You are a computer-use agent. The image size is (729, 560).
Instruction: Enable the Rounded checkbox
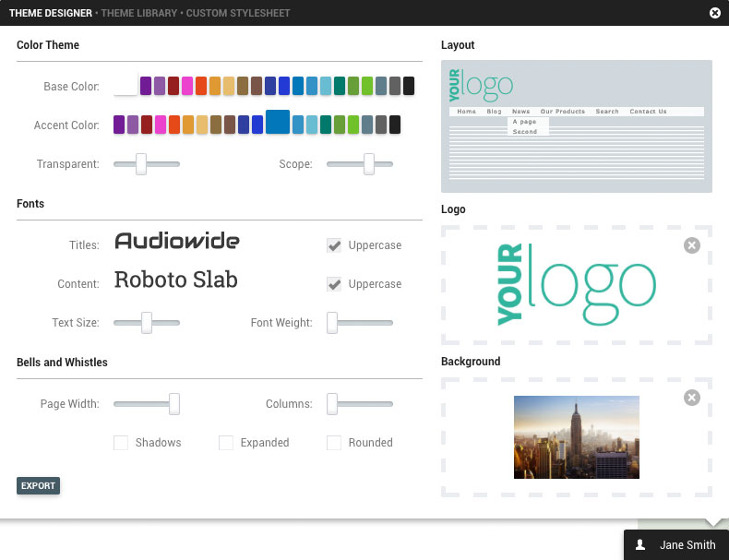tap(334, 443)
